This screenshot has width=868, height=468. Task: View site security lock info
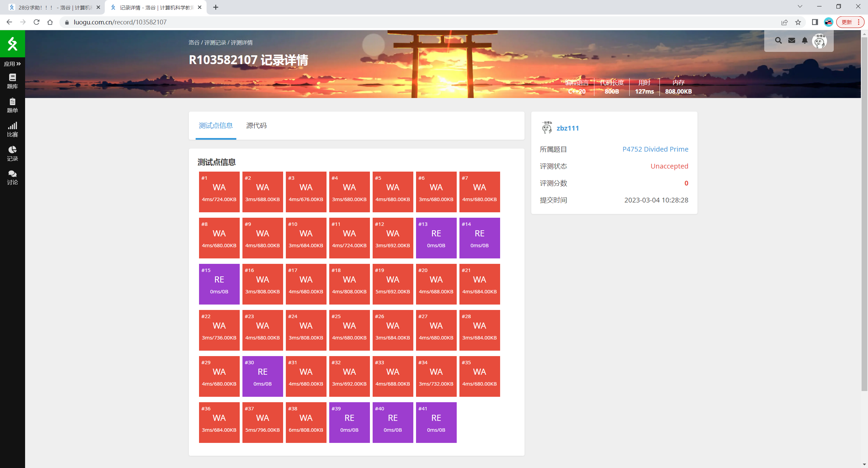(67, 22)
